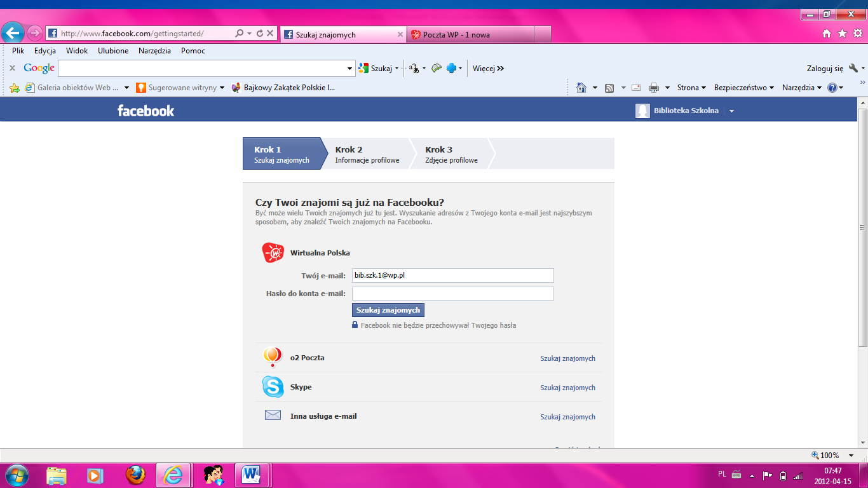Select the Szukaj znajomych browser tab
This screenshot has height=488, width=868.
[x=342, y=34]
